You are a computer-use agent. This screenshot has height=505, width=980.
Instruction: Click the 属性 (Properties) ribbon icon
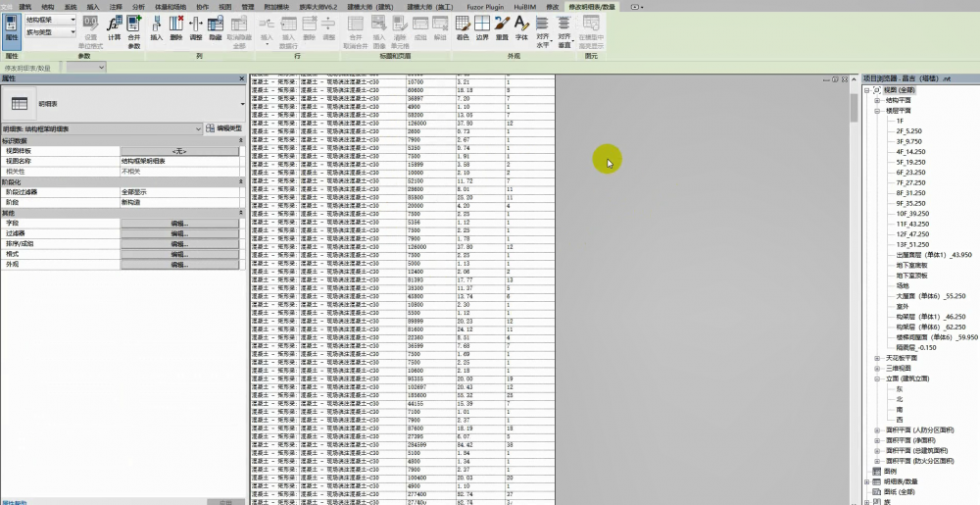tap(12, 29)
